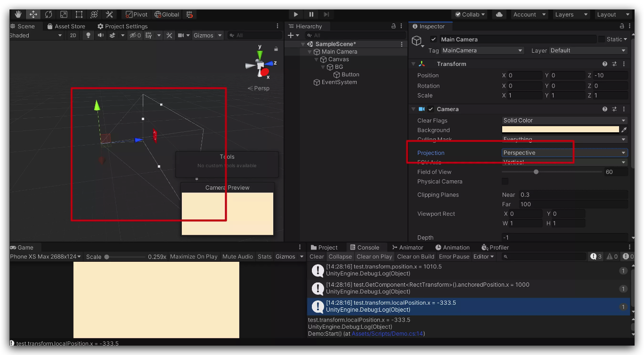Switch to the Profiler tab

point(495,248)
